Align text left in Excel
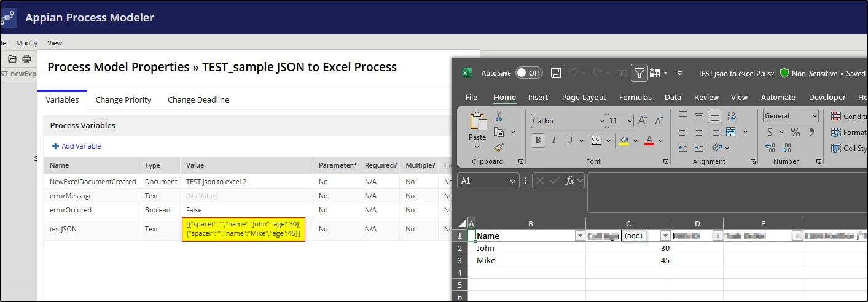Viewport: 868px width, 302px height. click(x=682, y=132)
